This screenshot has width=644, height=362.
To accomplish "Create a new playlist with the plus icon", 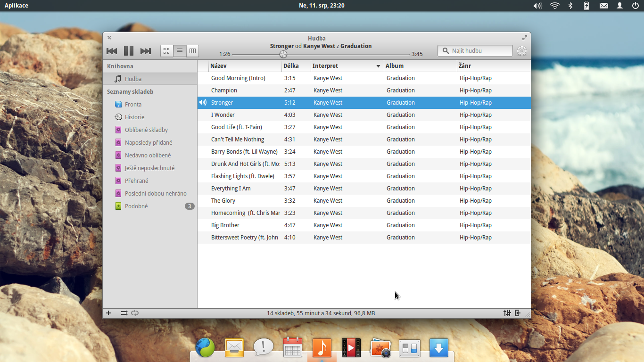I will (x=108, y=313).
